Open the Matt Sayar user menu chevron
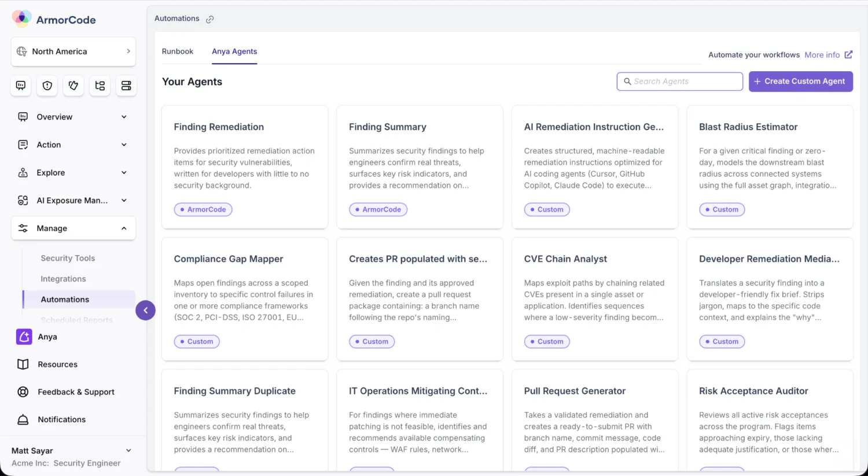This screenshot has width=868, height=476. [x=128, y=451]
